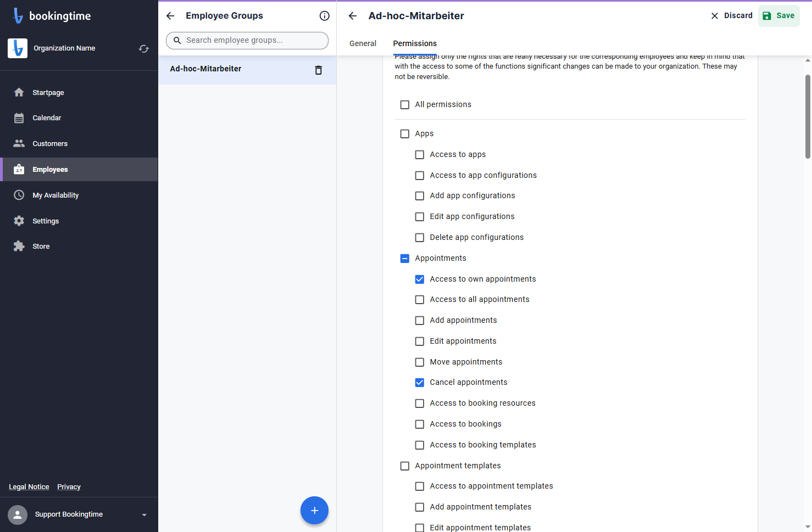Check Edit app configurations
Screen dimensions: 812x532
coord(420,217)
